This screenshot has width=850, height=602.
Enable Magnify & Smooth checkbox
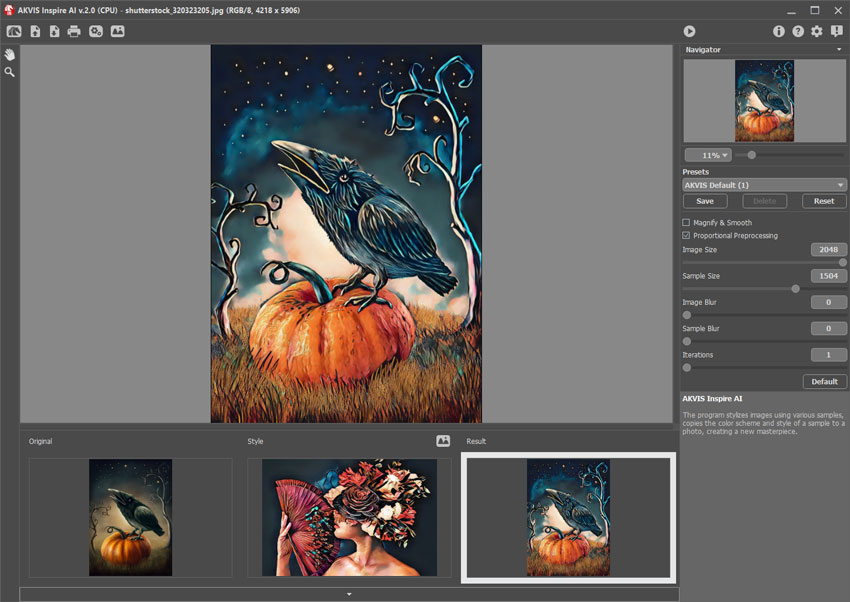point(686,223)
